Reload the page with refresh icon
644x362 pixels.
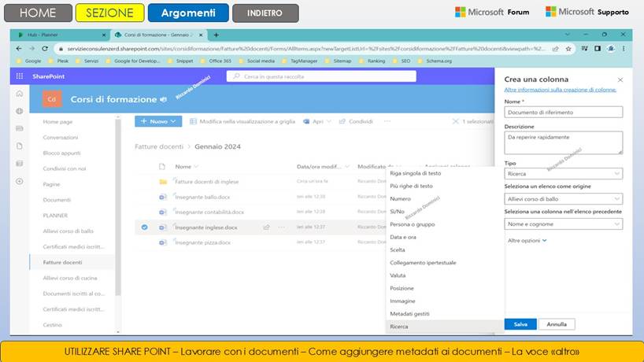[45, 49]
